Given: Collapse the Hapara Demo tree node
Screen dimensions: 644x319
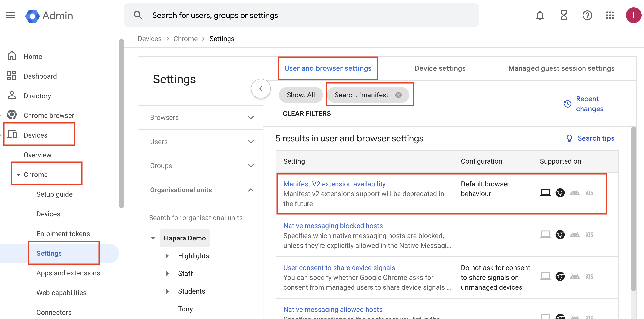Looking at the screenshot, I should tap(153, 238).
